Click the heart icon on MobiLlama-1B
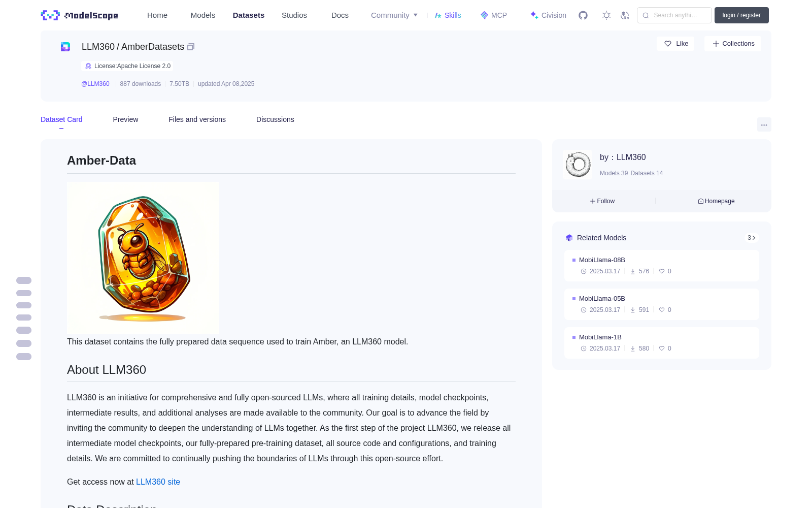The width and height of the screenshot is (812, 508). pos(662,348)
